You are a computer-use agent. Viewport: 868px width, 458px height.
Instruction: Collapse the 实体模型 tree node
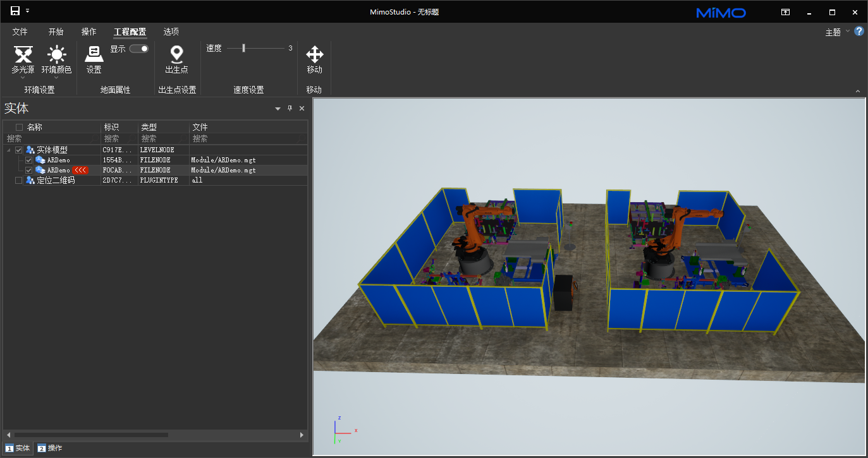[8, 150]
